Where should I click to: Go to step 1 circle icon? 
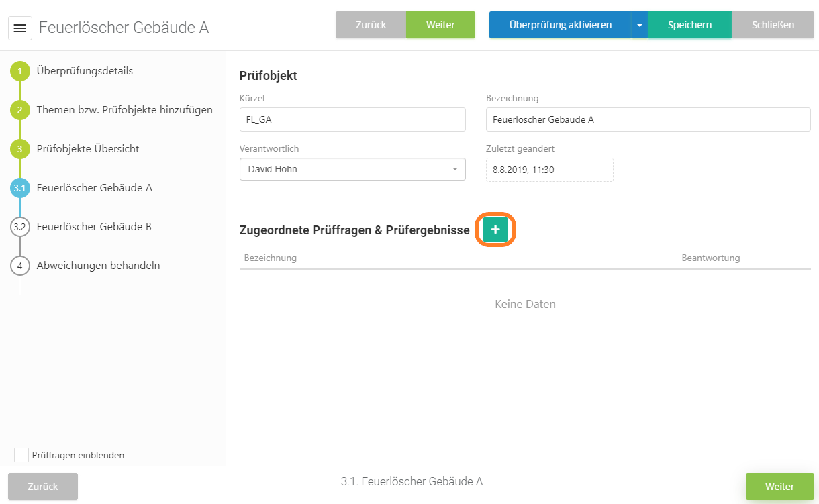pos(20,71)
